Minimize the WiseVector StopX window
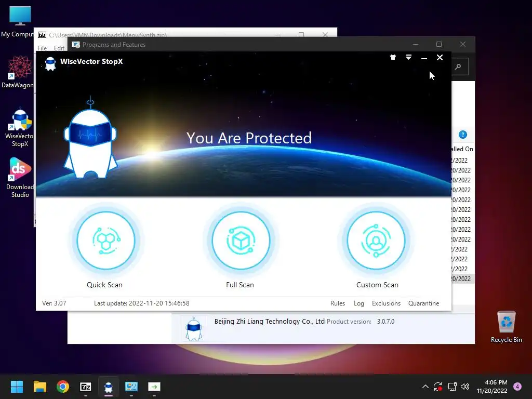 coord(424,58)
